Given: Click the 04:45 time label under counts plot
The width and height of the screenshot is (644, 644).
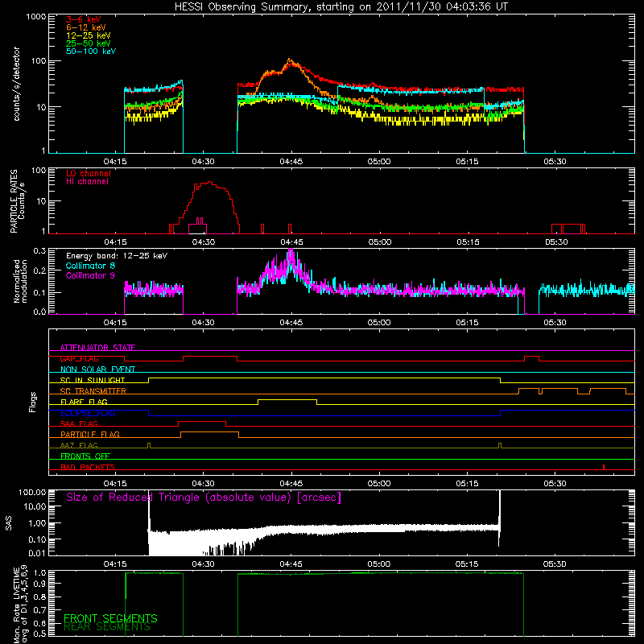Looking at the screenshot, I should coord(291,162).
